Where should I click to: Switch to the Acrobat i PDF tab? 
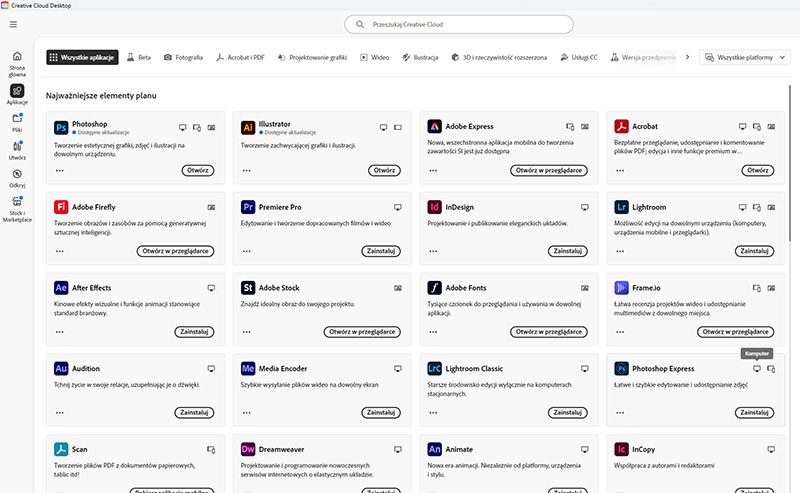point(240,57)
